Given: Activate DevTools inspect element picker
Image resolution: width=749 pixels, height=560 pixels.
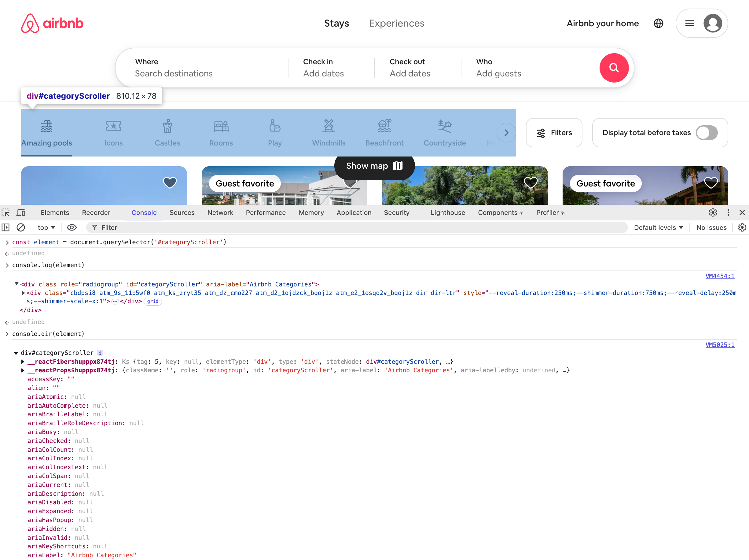Looking at the screenshot, I should coord(6,212).
